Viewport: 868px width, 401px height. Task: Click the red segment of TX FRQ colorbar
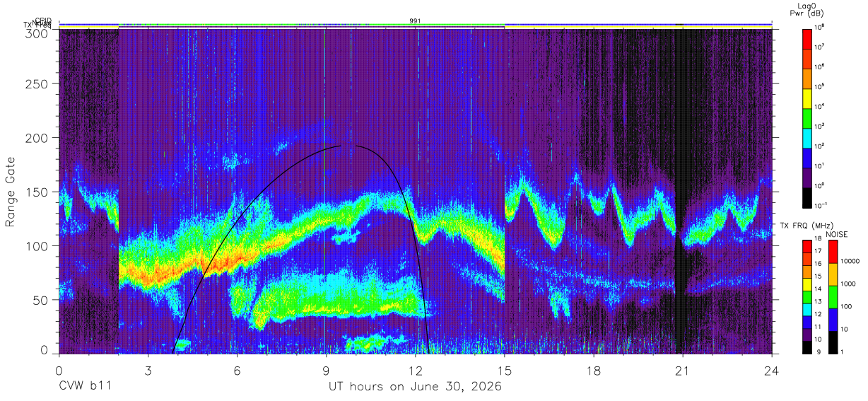(807, 245)
